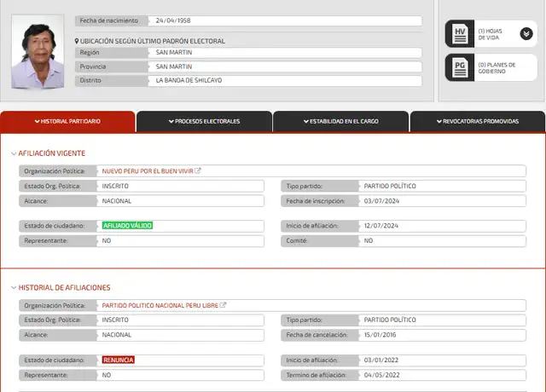The image size is (546, 392).
Task: Switch to the Historial Partidario tab
Action: point(67,121)
